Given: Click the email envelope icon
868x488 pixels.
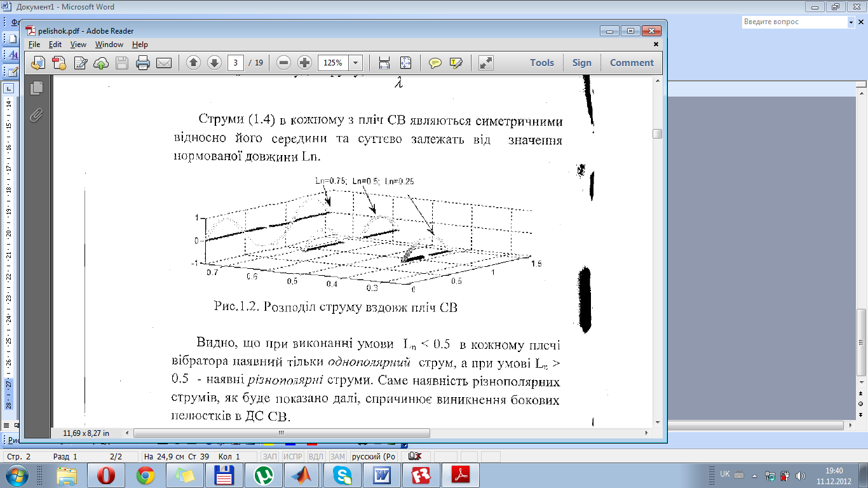Looking at the screenshot, I should pos(164,63).
